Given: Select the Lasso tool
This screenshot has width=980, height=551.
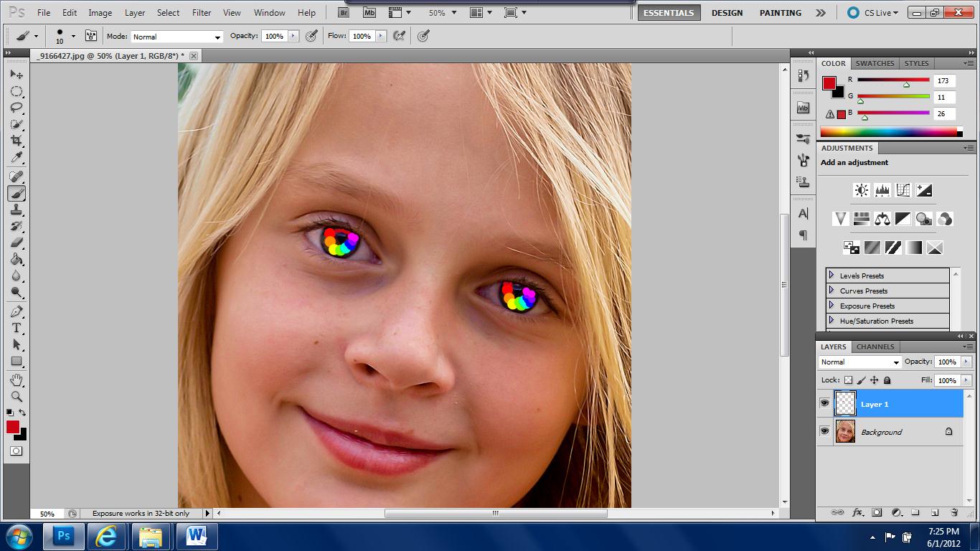Looking at the screenshot, I should tap(17, 108).
